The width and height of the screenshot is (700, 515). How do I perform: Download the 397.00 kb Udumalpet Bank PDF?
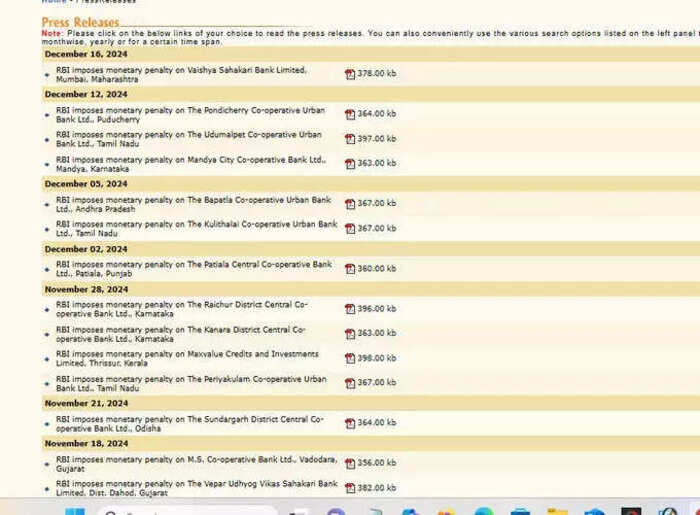coord(350,139)
